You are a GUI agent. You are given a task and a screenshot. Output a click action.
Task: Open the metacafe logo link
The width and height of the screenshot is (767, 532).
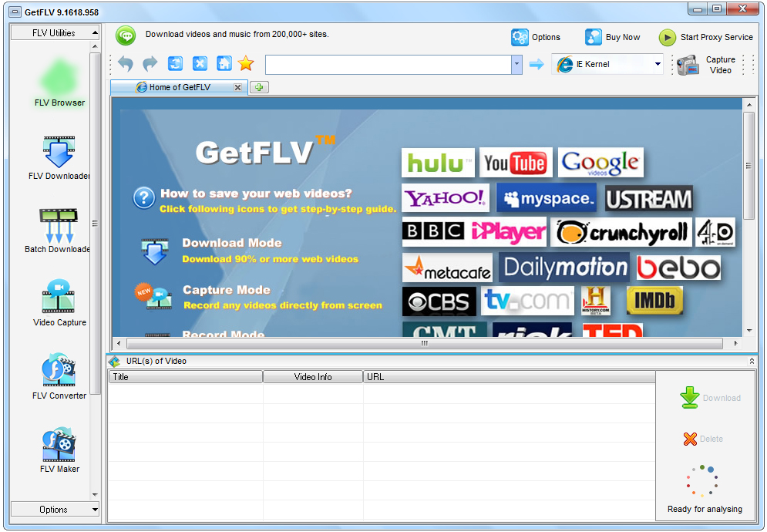point(447,268)
